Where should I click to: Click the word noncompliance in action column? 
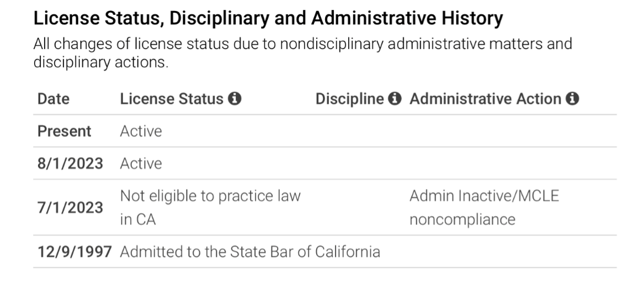[x=464, y=220]
